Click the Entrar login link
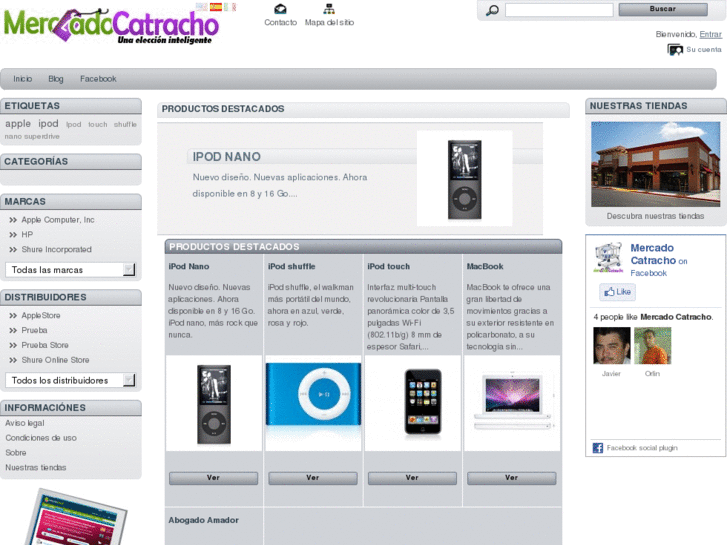 coord(710,34)
